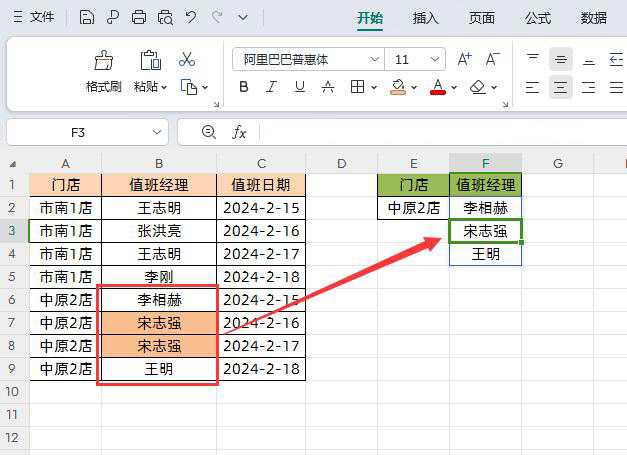Select the green 值班经理 header in column F
The height and width of the screenshot is (455, 627).
pyautogui.click(x=485, y=185)
